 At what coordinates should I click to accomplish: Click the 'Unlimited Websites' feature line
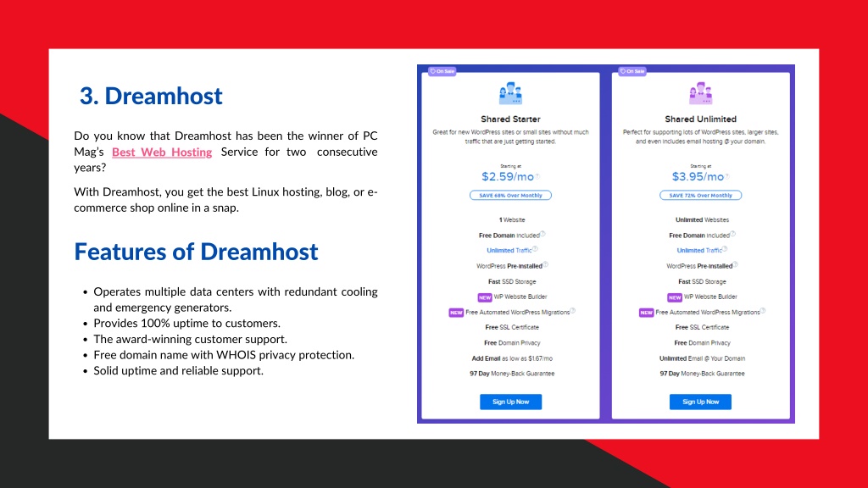[702, 219]
